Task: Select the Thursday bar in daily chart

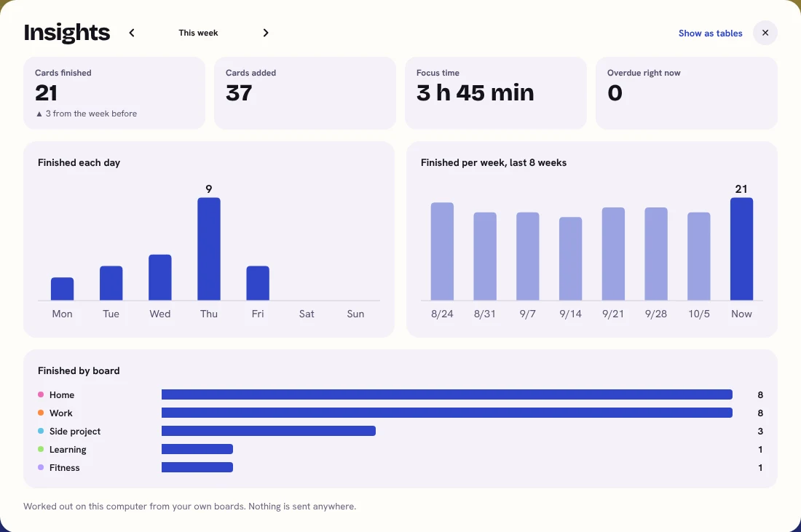Action: pyautogui.click(x=209, y=249)
